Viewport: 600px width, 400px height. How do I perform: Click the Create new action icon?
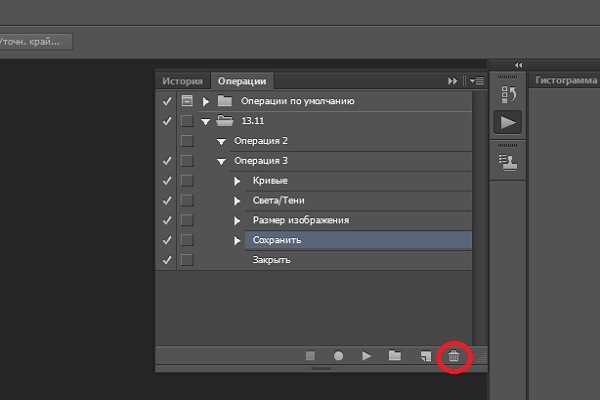click(x=424, y=355)
